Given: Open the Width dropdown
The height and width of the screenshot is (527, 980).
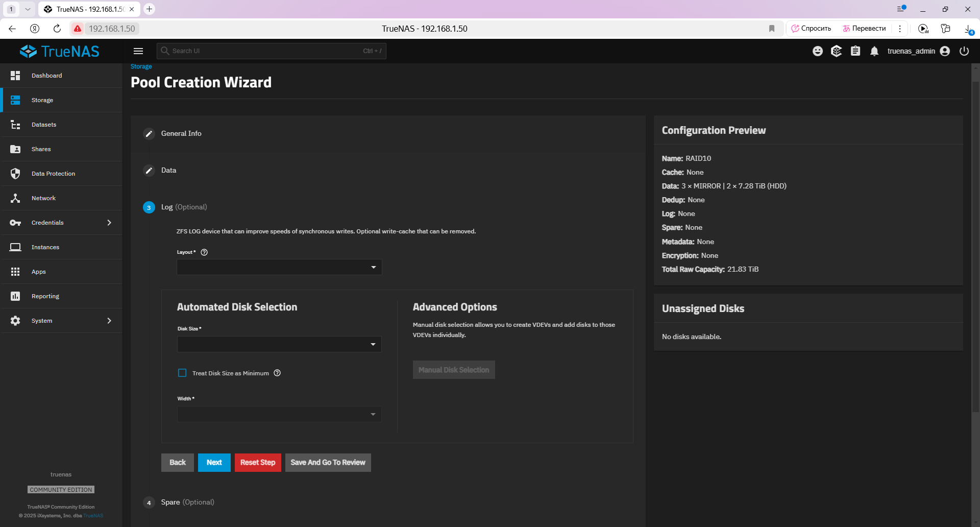Looking at the screenshot, I should [x=279, y=414].
